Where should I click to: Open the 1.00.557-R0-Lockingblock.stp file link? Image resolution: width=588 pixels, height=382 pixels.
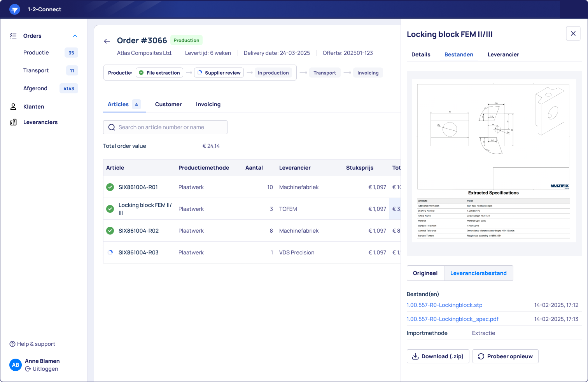point(444,305)
